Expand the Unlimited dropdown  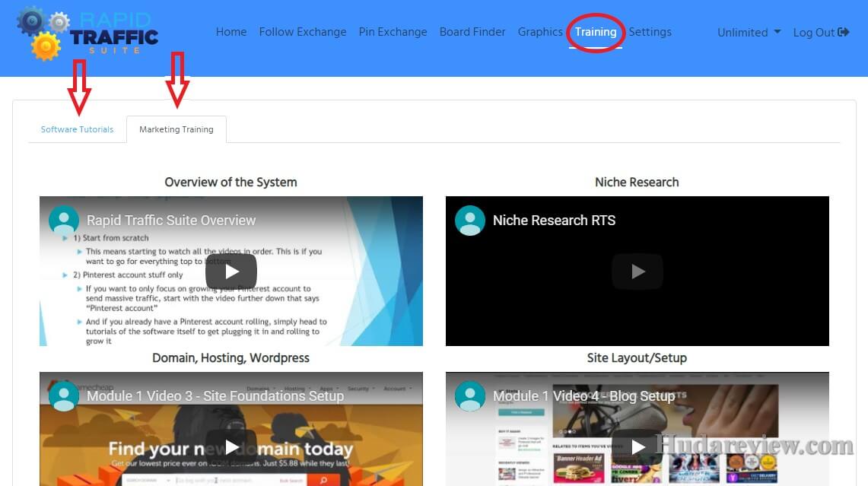(x=749, y=33)
